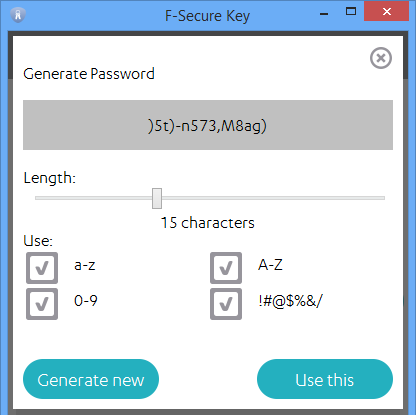Click the a-z label text
This screenshot has width=416, height=415.
pyautogui.click(x=85, y=265)
